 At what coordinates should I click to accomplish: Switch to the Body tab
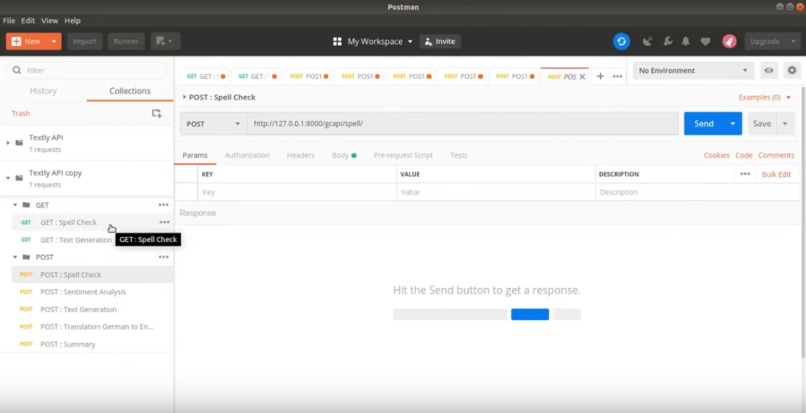coord(344,155)
